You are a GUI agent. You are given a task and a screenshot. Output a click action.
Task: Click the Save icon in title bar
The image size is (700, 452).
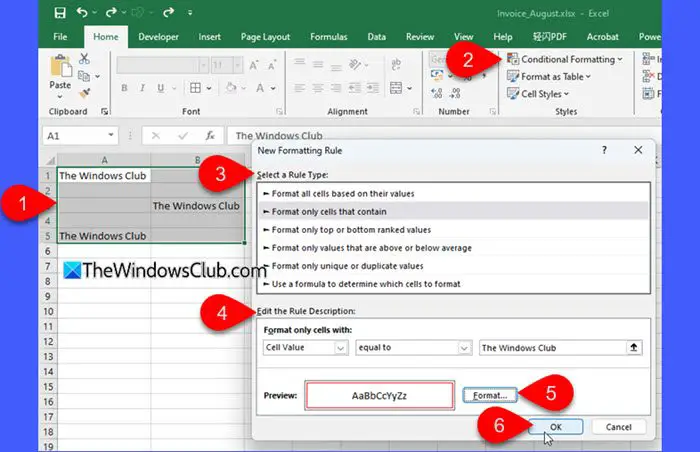coord(60,13)
